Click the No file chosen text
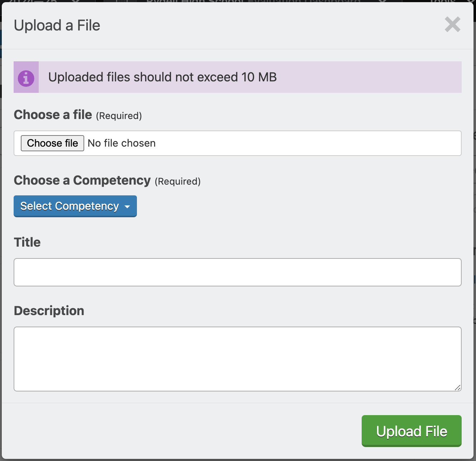 click(121, 143)
